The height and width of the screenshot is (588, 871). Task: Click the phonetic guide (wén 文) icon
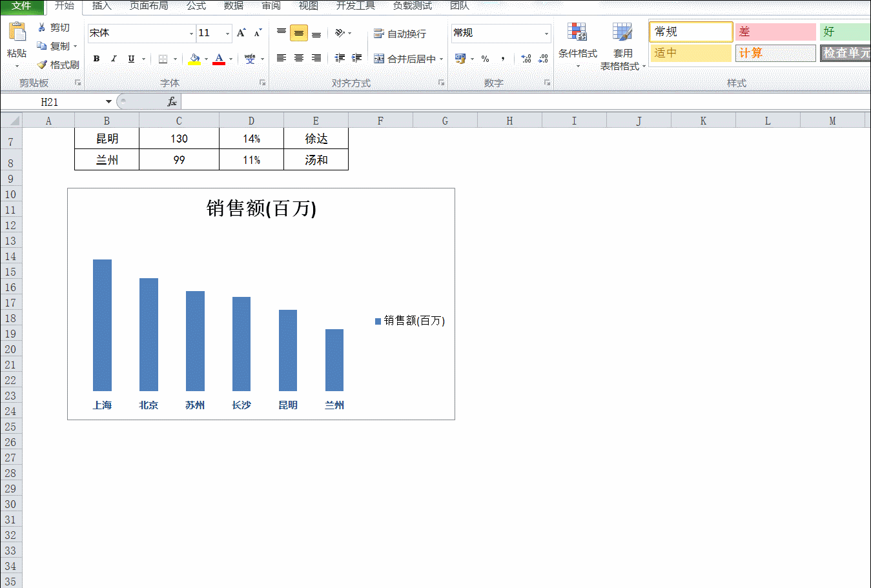(250, 59)
